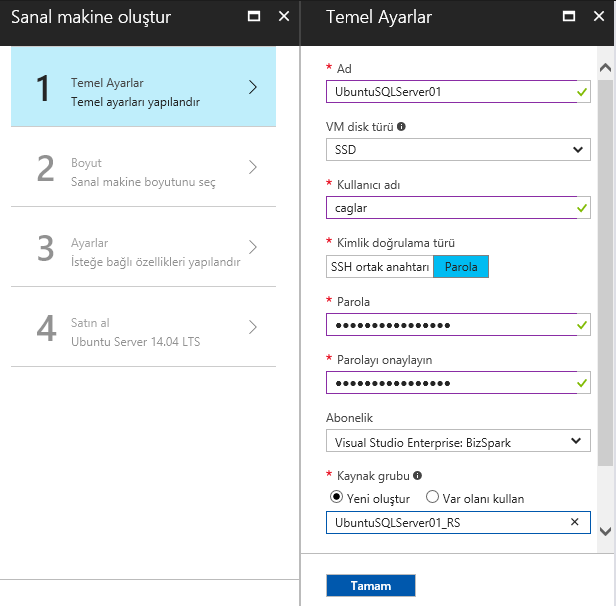Image resolution: width=616 pixels, height=606 pixels.
Task: Clear the UbuntuSQLServer01_RS resource group field
Action: tap(574, 522)
